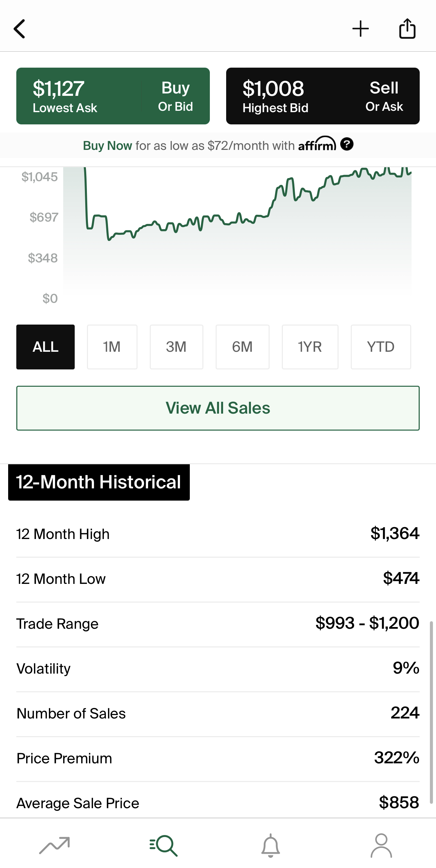Screen dimensions: 436x868
Task: Tap the $1,008 Sell Or Ask button
Action: click(323, 96)
